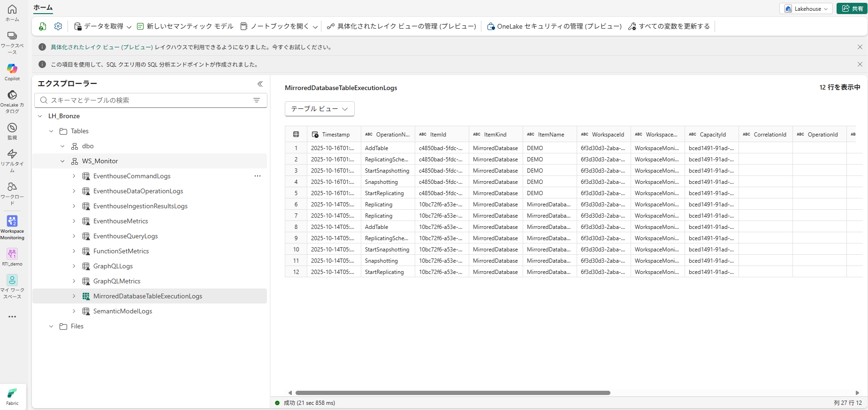Click the refresh lakehouse toolbar icon
Screen dimensions: 868x410
[43, 26]
